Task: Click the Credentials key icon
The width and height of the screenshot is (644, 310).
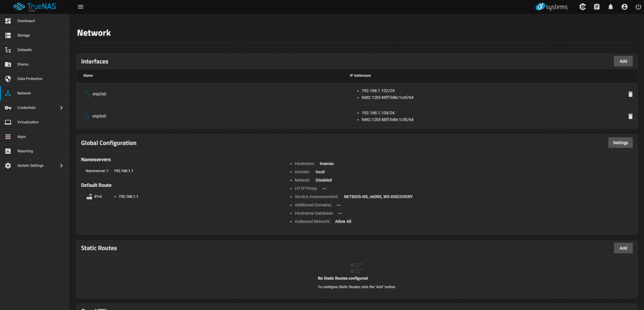Action: pos(8,108)
